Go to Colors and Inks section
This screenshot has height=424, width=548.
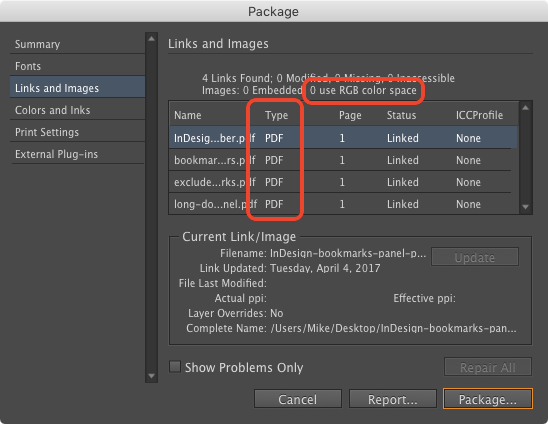pyautogui.click(x=77, y=110)
